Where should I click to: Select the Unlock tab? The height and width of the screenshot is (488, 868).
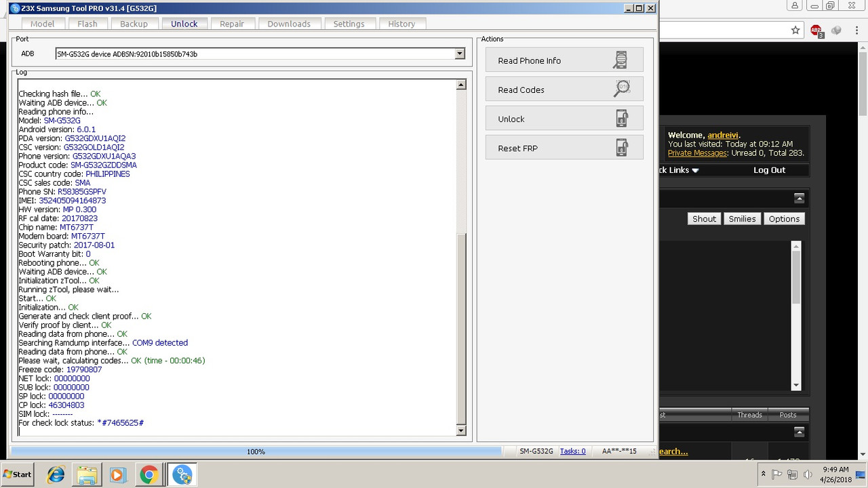[184, 24]
